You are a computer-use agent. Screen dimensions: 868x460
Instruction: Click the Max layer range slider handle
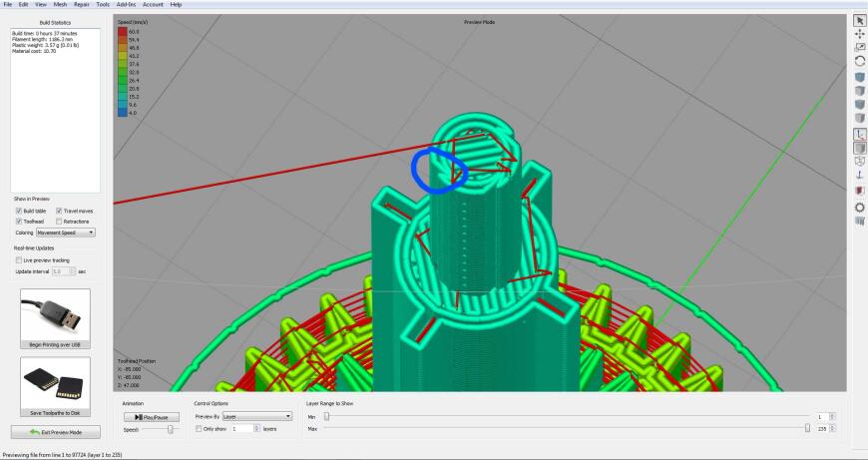(x=808, y=428)
